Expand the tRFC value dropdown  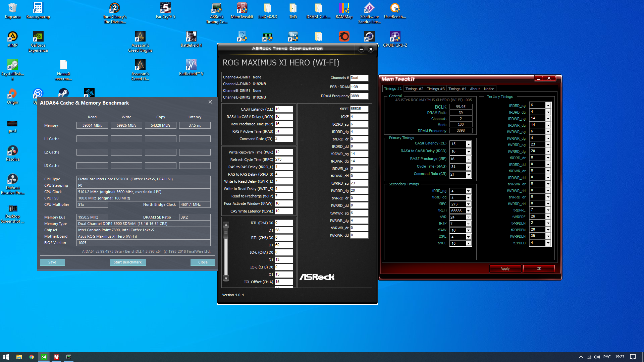[x=469, y=204]
